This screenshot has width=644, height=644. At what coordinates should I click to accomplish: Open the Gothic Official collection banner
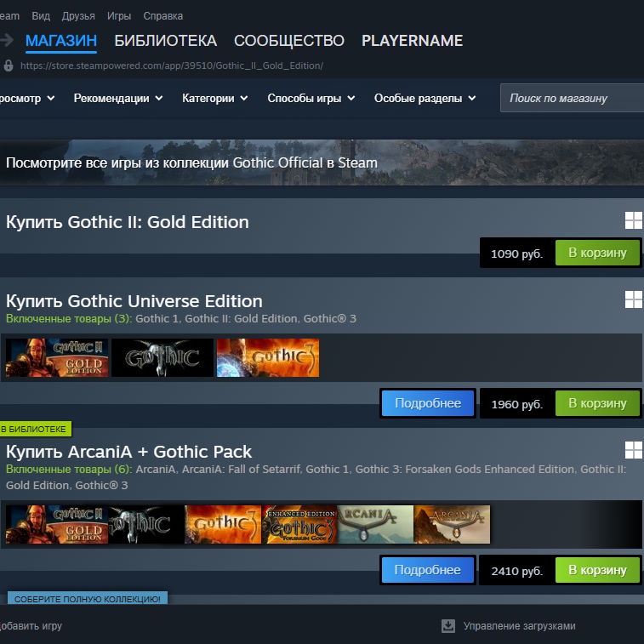[x=322, y=162]
